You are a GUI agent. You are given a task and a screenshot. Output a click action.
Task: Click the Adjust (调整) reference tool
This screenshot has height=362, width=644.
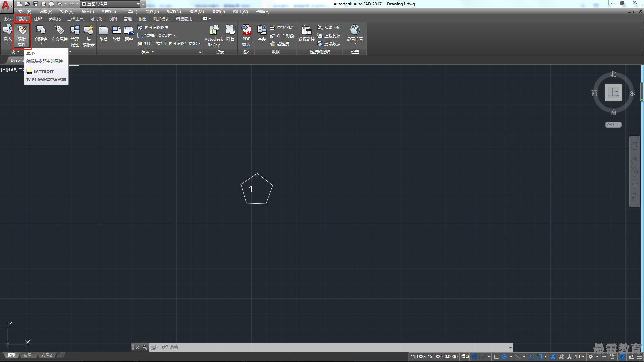129,34
